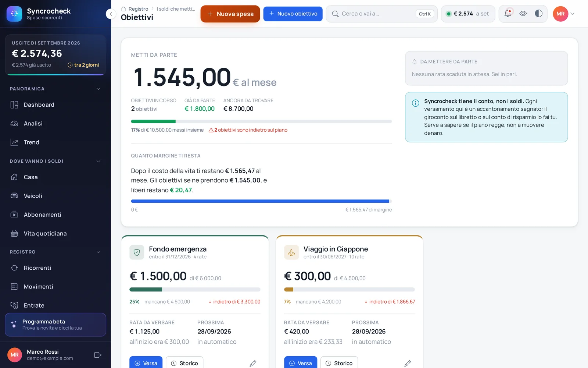Focus the Cerca o vai a search field
The width and height of the screenshot is (588, 368).
[381, 14]
